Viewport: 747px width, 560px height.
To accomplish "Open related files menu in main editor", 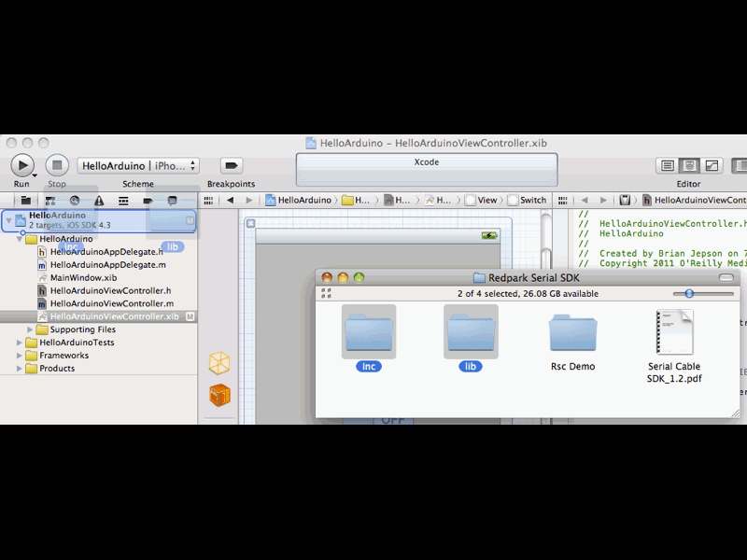I will [x=208, y=201].
